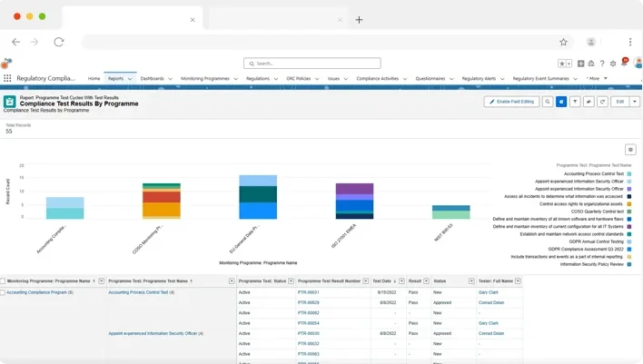
Task: Click the notifications bell icon
Action: coord(624,64)
